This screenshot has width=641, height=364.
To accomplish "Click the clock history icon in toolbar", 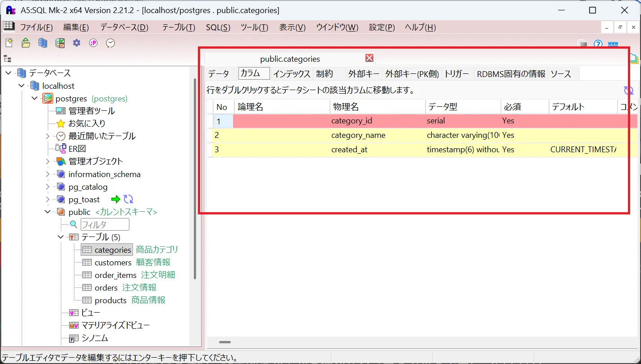I will pyautogui.click(x=110, y=43).
